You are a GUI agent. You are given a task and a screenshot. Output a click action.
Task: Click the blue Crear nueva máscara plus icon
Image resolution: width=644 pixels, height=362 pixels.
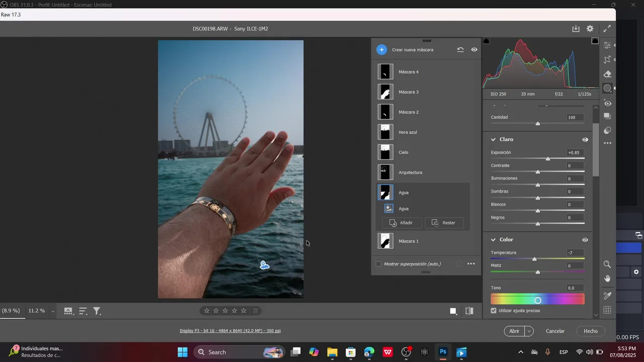coord(381,50)
